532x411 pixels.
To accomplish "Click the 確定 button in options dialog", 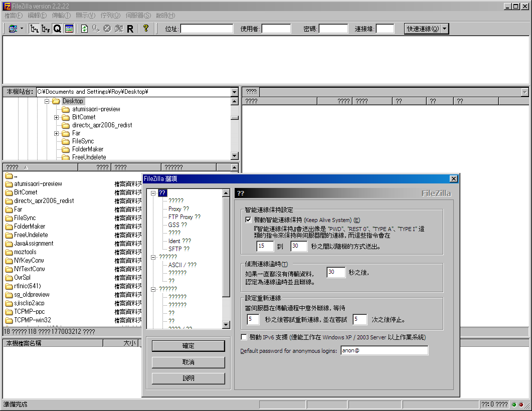I will [188, 346].
